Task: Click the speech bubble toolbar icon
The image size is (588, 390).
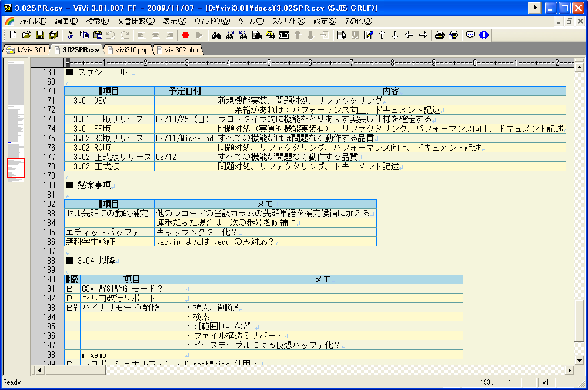Action: 470,35
